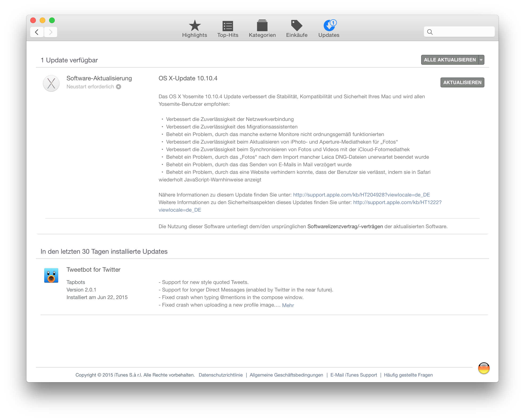Click the '1 Update verfügbar' heading

tap(69, 60)
